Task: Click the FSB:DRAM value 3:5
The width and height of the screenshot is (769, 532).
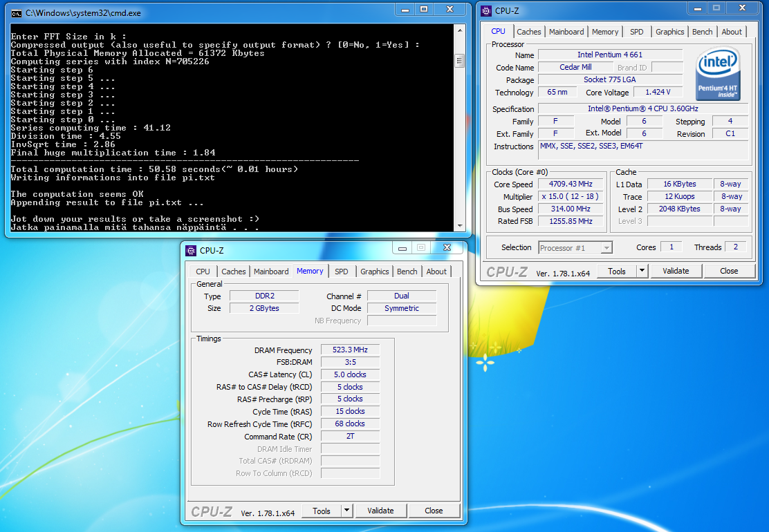Action: [x=350, y=363]
